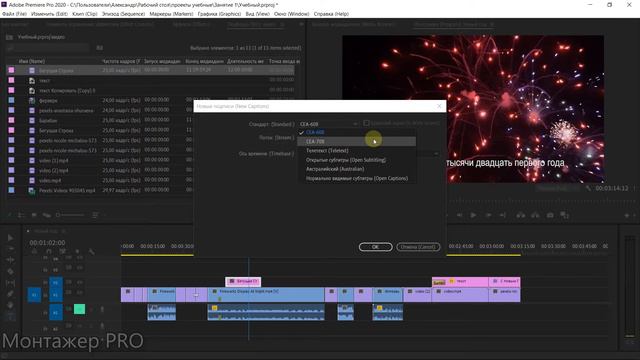This screenshot has height=360, width=640.
Task: Click Отмена (Cancel) in New Captions dialog
Action: [x=418, y=247]
